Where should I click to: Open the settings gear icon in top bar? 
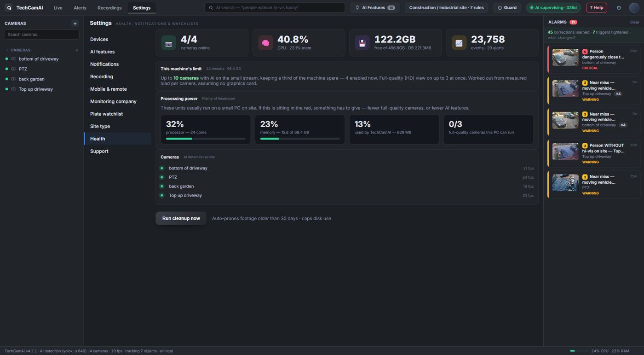click(x=619, y=8)
